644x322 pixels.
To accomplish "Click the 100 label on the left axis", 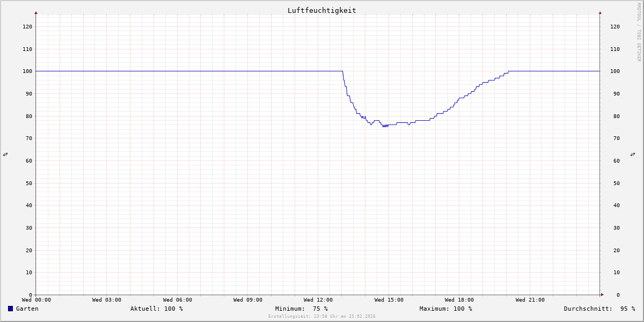I will [x=27, y=71].
